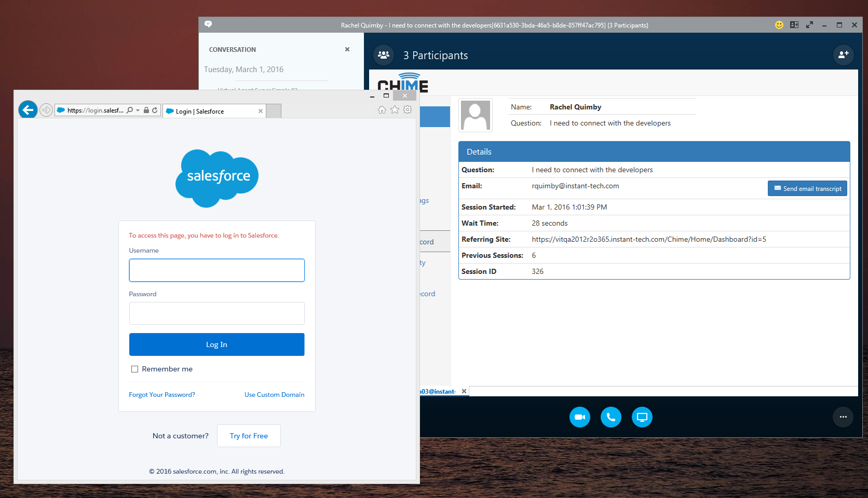The image size is (868, 498).
Task: Close the Login | Salesforce tab
Action: (261, 111)
